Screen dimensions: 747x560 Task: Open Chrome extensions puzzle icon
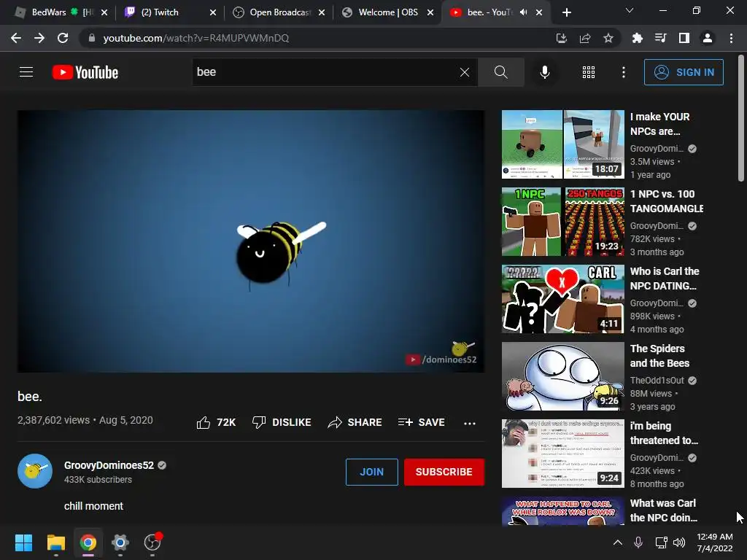pos(637,38)
